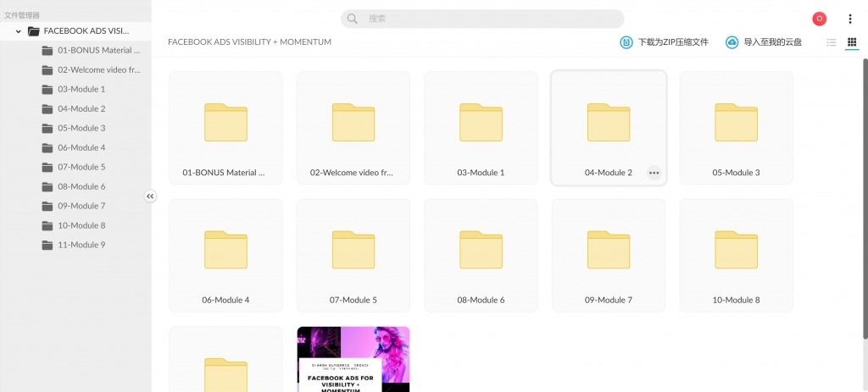Select 04-Module 2 in sidebar tree
Screen dimensions: 868x392
(75, 108)
